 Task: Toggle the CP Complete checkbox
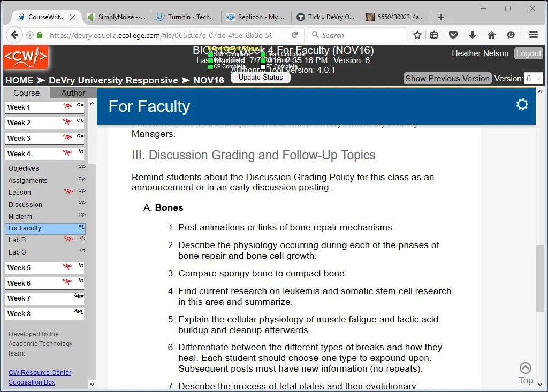[210, 67]
